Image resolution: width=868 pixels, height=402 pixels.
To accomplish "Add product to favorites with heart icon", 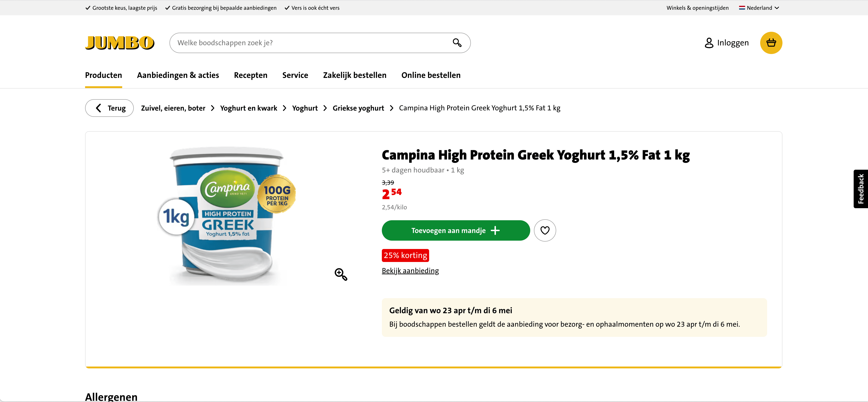I will [545, 230].
